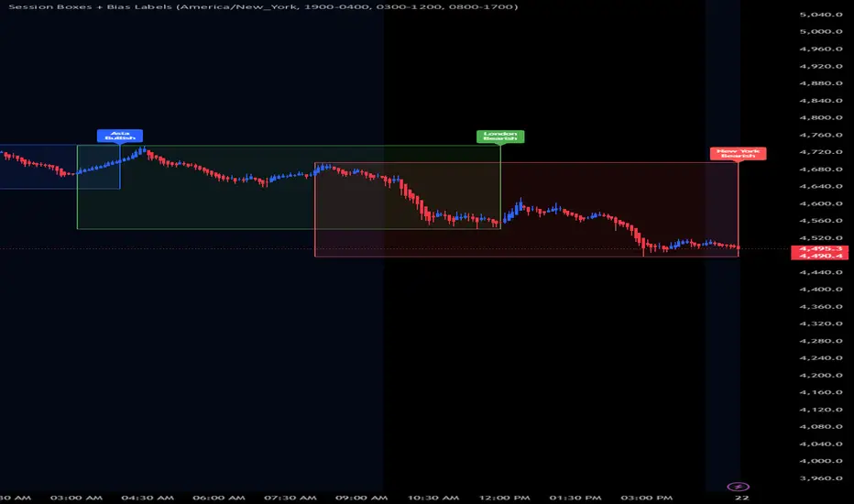This screenshot has height=504, width=854.
Task: Click the 01:30 PM time axis label
Action: [575, 498]
